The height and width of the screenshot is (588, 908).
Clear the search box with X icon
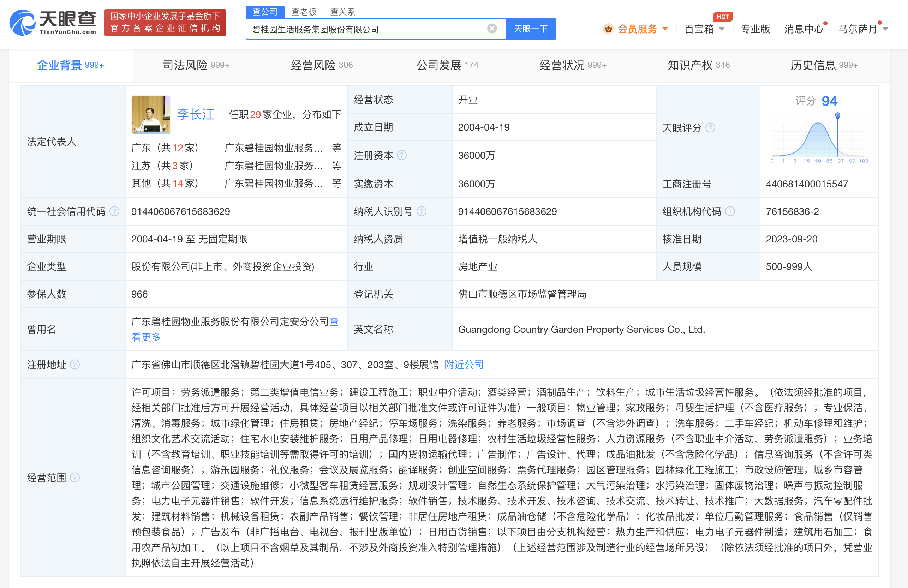pyautogui.click(x=492, y=29)
